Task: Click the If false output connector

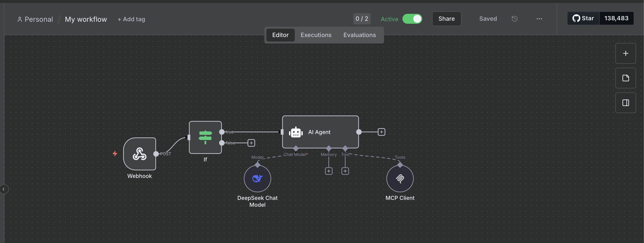Action: tap(222, 143)
